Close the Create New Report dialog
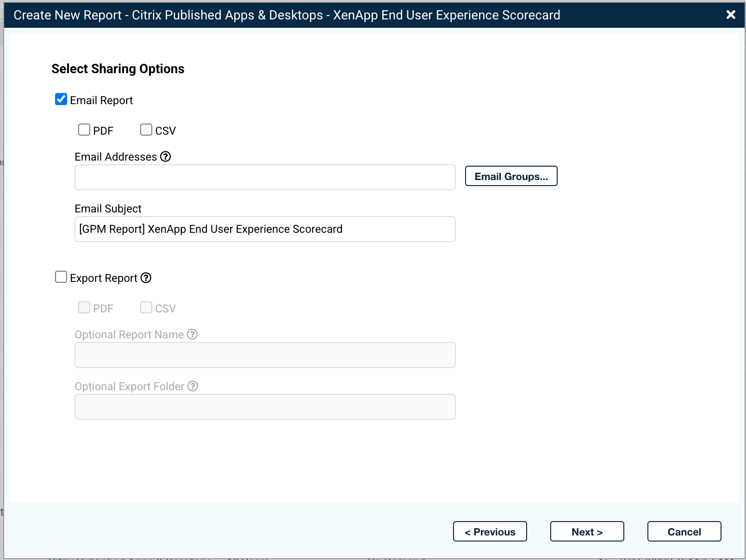746x560 pixels. coord(731,15)
